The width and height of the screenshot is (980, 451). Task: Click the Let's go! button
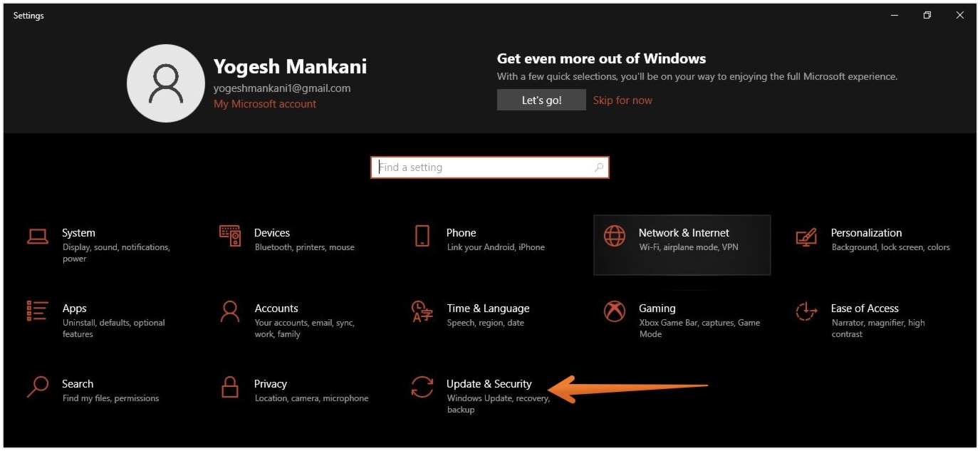[x=541, y=100]
